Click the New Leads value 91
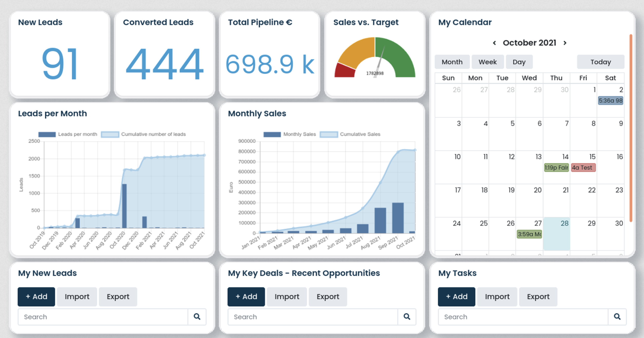Screen dimensions: 644x338 coord(60,64)
